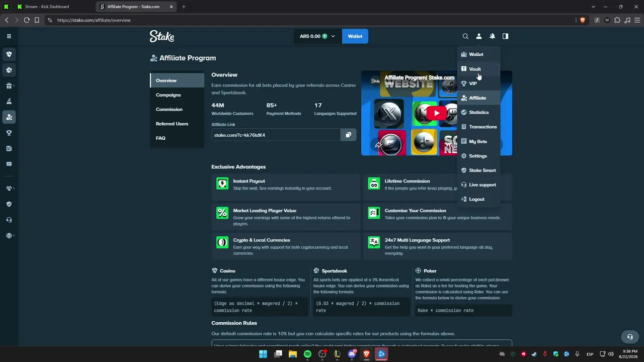Image resolution: width=644 pixels, height=362 pixels.
Task: Click the Crypto & Local Currencies card
Action: tap(285, 246)
